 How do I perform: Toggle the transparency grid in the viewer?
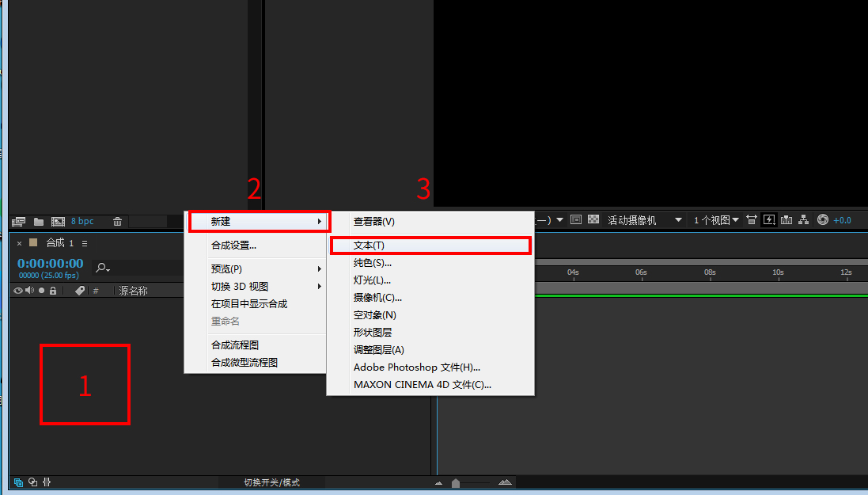593,219
